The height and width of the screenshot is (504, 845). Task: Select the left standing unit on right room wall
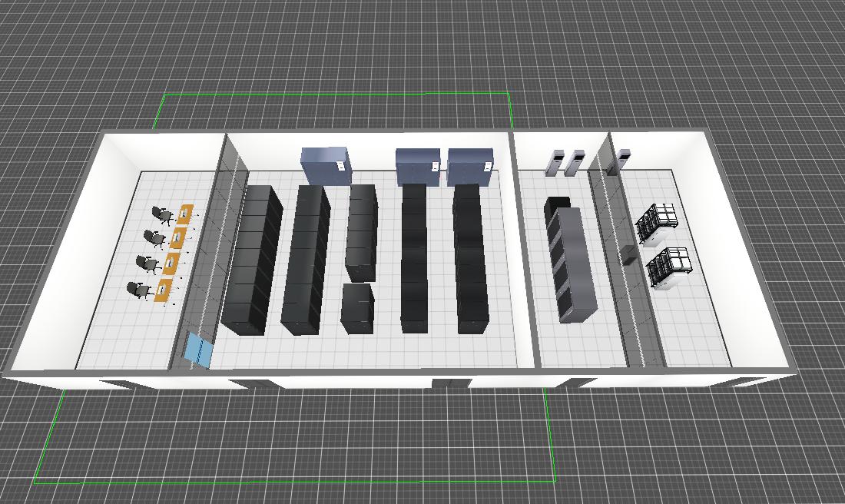pos(554,162)
